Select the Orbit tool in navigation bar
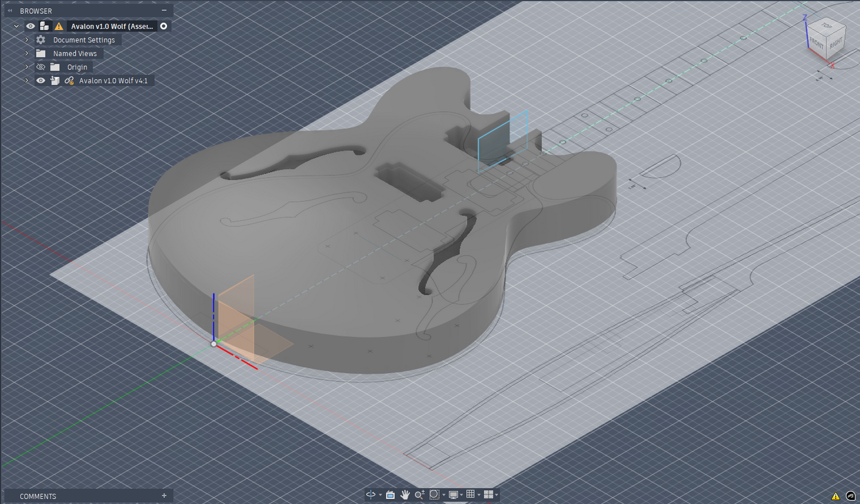The image size is (860, 504). tap(371, 494)
